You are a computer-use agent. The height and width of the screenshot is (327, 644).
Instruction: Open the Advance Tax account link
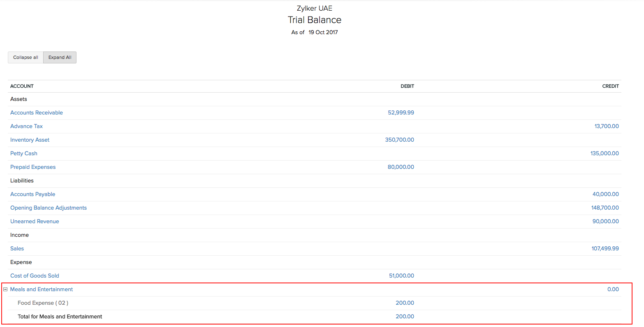point(26,126)
